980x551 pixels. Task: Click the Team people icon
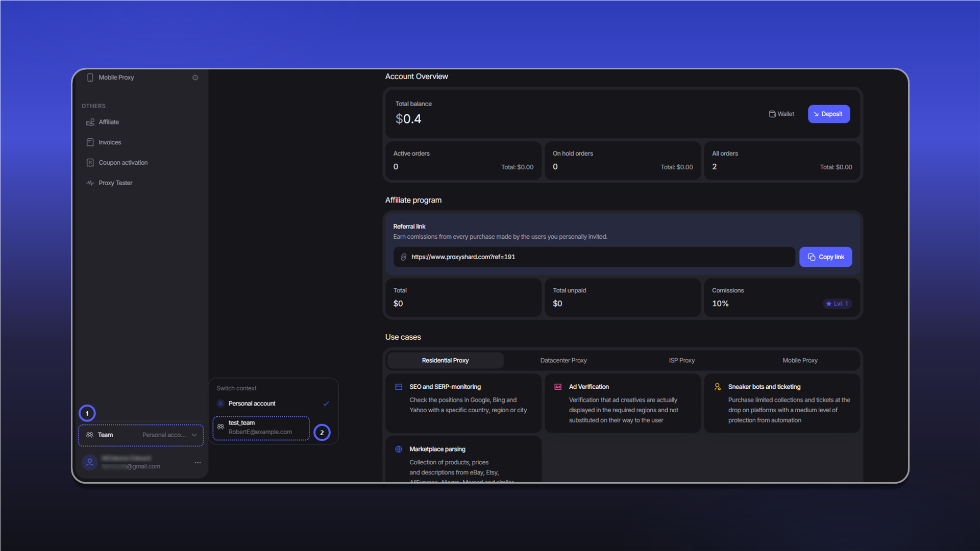(90, 435)
